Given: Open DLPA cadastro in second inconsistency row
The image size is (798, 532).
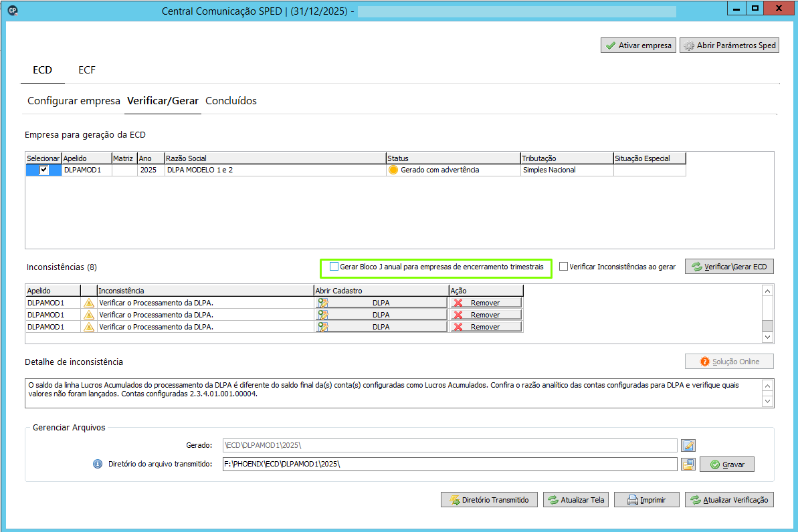Looking at the screenshot, I should click(x=381, y=315).
